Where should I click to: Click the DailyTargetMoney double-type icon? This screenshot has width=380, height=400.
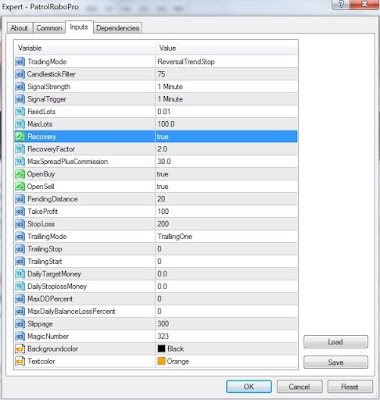[20, 274]
